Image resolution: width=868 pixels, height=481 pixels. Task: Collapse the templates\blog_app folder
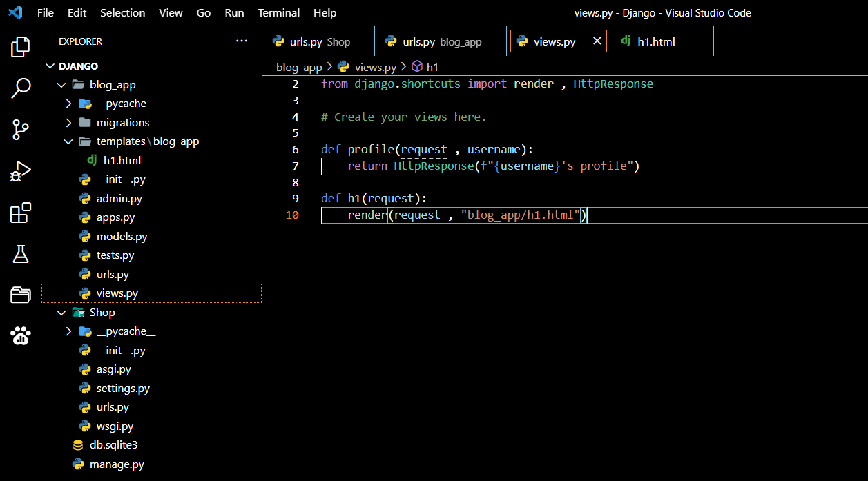point(68,141)
